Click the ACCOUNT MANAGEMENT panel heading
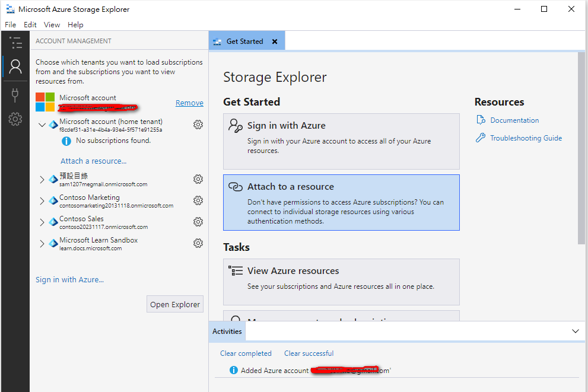This screenshot has height=392, width=588. coord(74,41)
